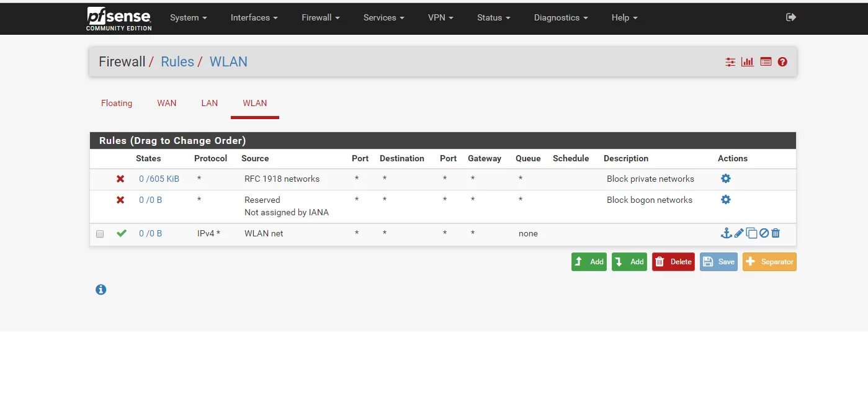Screen dimensions: 868x402
Task: Delete WLAN net rule with trash icon
Action: pyautogui.click(x=776, y=233)
